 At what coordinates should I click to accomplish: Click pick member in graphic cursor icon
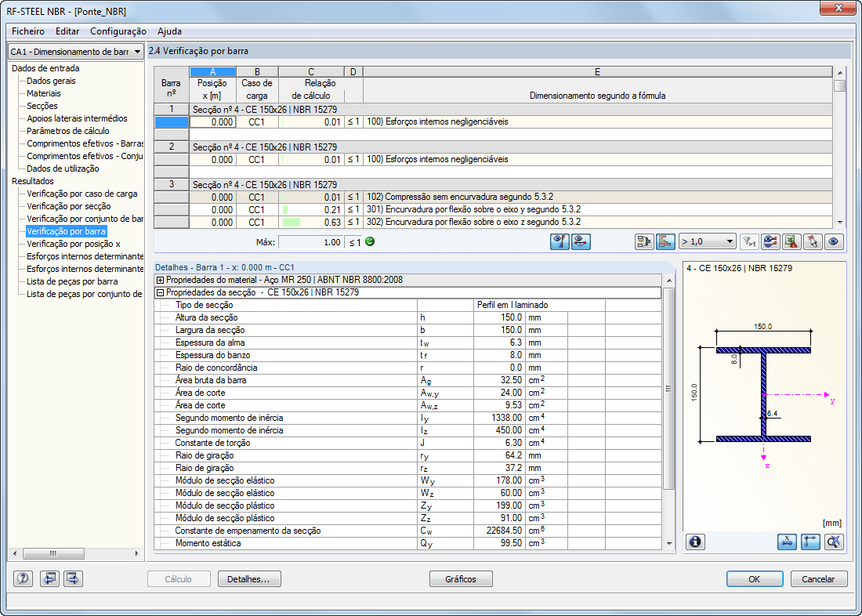(813, 242)
